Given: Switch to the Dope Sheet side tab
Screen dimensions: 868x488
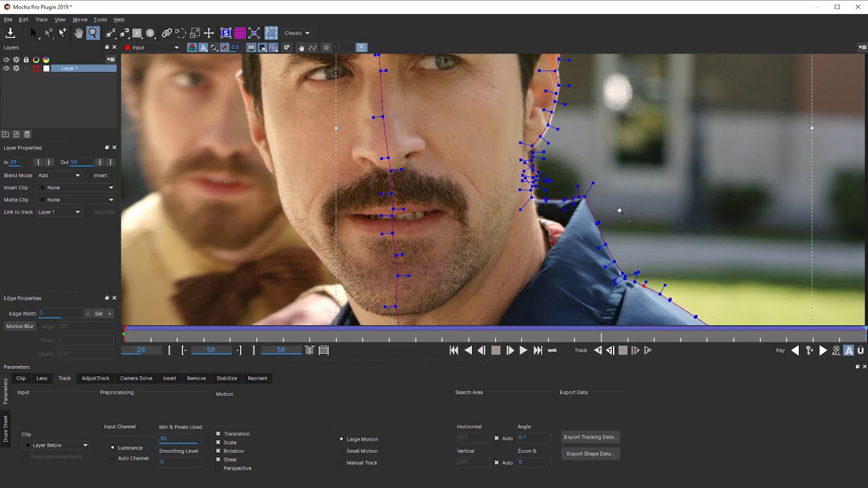Looking at the screenshot, I should (6, 428).
